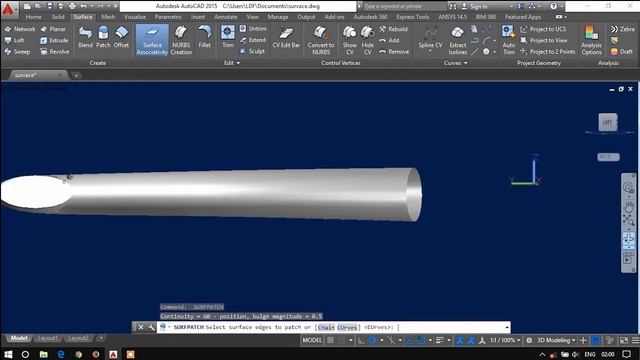Viewport: 640px width, 360px height.
Task: Select the Loft surface tool
Action: pyautogui.click(x=15, y=40)
